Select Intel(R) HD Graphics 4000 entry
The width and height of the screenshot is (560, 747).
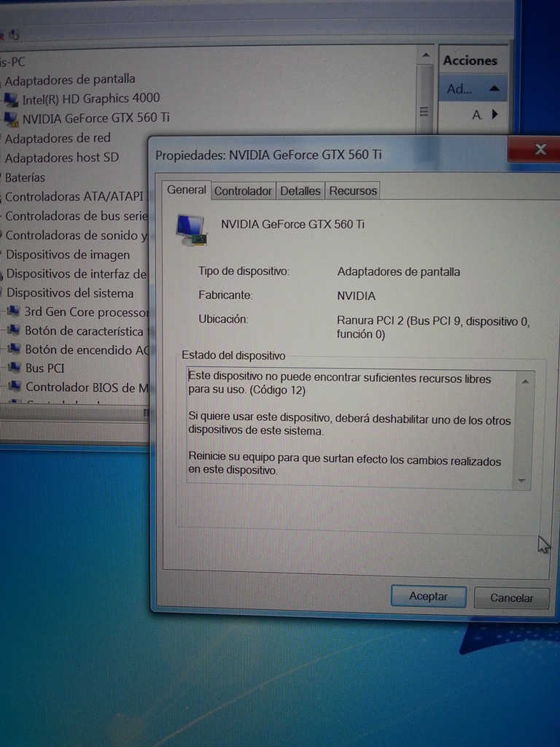pos(91,98)
